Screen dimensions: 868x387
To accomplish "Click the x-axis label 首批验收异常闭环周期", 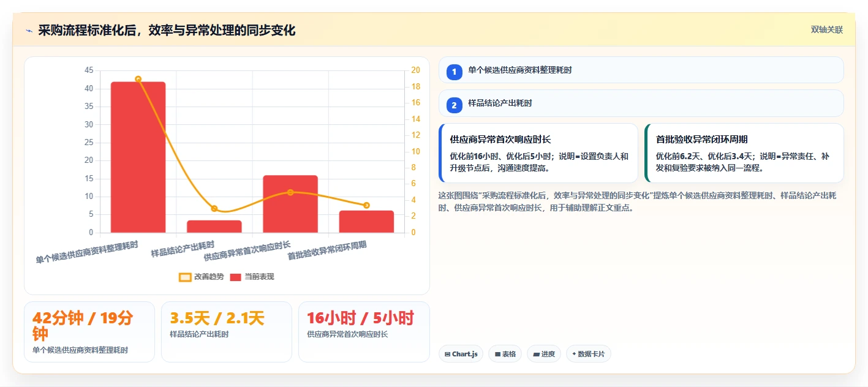I will click(x=327, y=250).
